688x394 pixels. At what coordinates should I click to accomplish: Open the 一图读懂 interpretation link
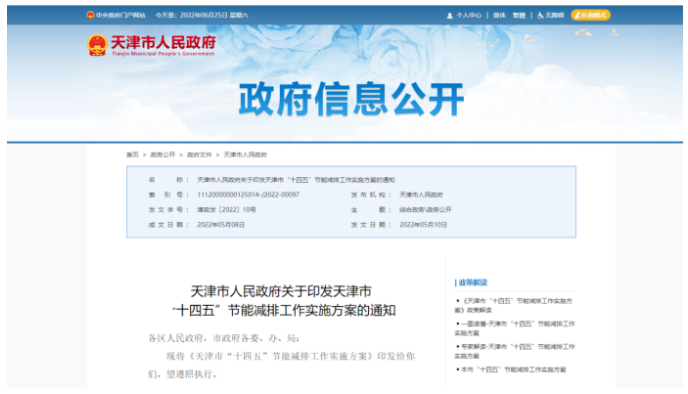click(x=514, y=328)
